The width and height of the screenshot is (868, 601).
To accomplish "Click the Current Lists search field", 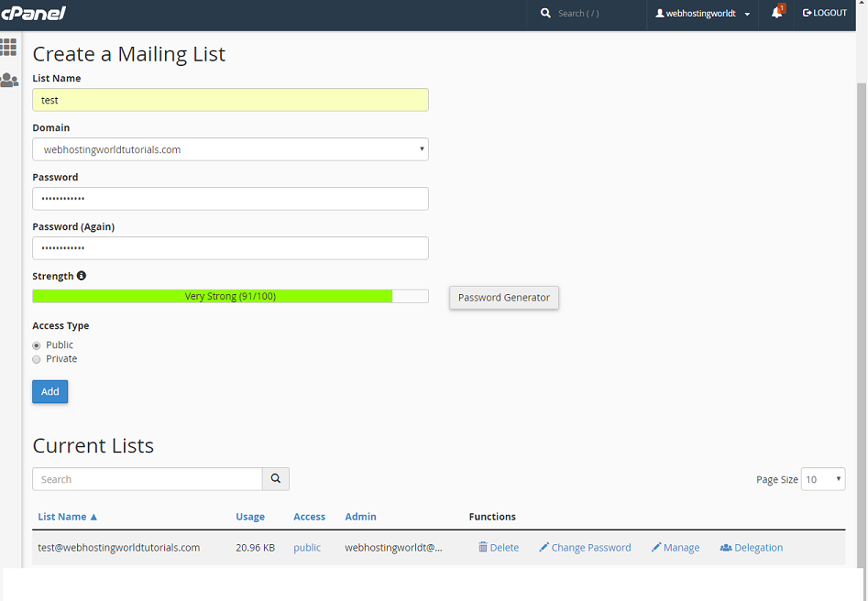I will point(147,478).
